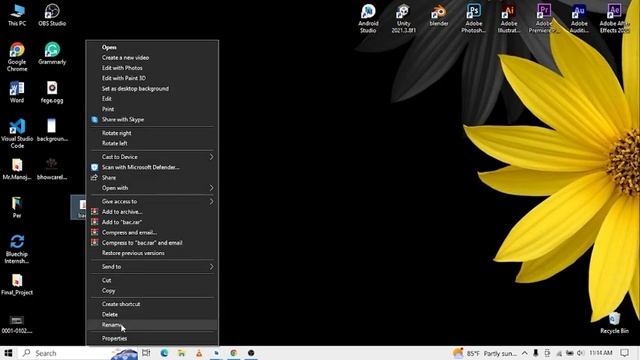Choose Cut in the context menu
Viewport: 640px width, 360px height.
pyautogui.click(x=152, y=280)
